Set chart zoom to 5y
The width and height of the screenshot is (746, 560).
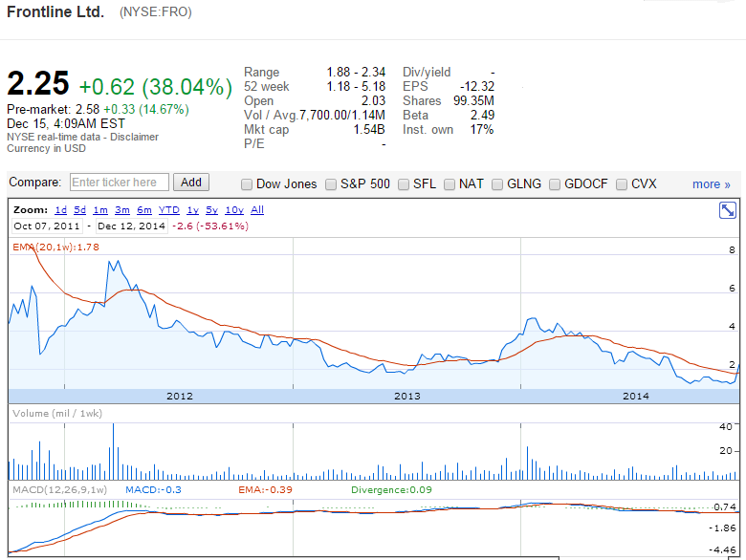tap(211, 210)
